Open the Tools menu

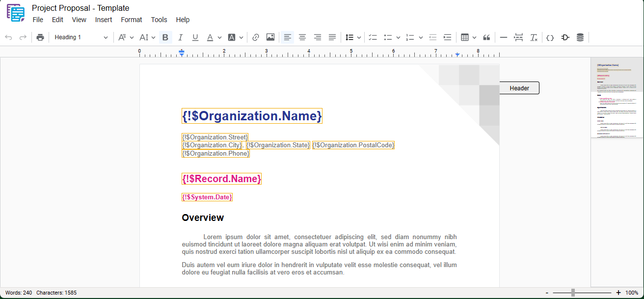click(x=159, y=20)
